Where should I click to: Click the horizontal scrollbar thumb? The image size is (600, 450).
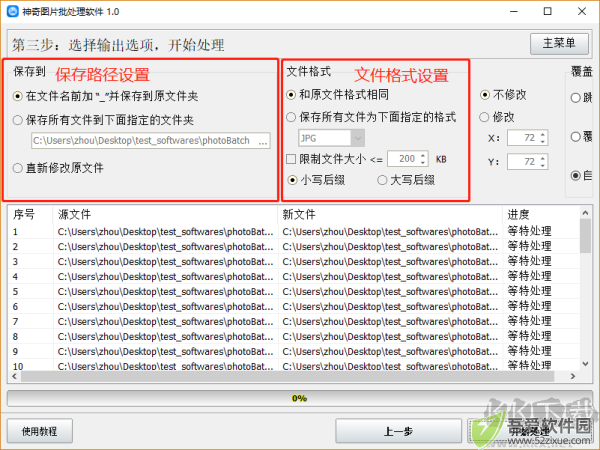click(287, 377)
